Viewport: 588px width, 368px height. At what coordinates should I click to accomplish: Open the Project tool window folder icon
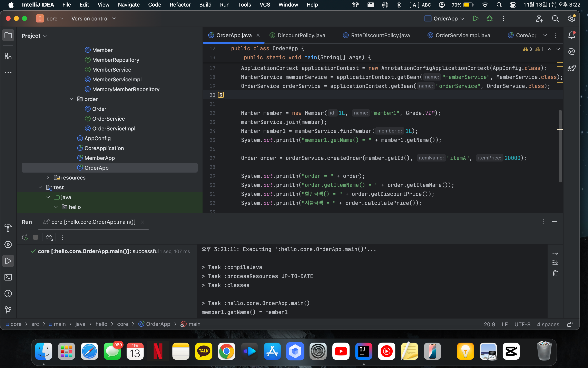[x=8, y=36]
